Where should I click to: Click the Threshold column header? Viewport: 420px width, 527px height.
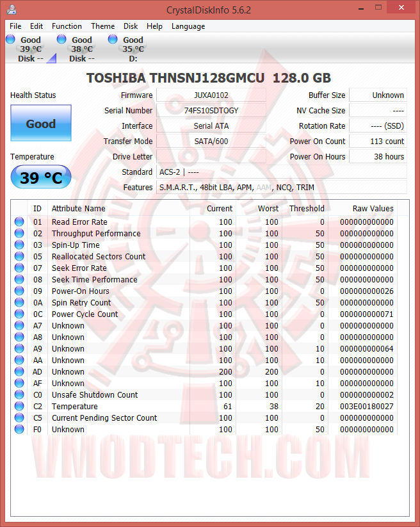pyautogui.click(x=305, y=208)
